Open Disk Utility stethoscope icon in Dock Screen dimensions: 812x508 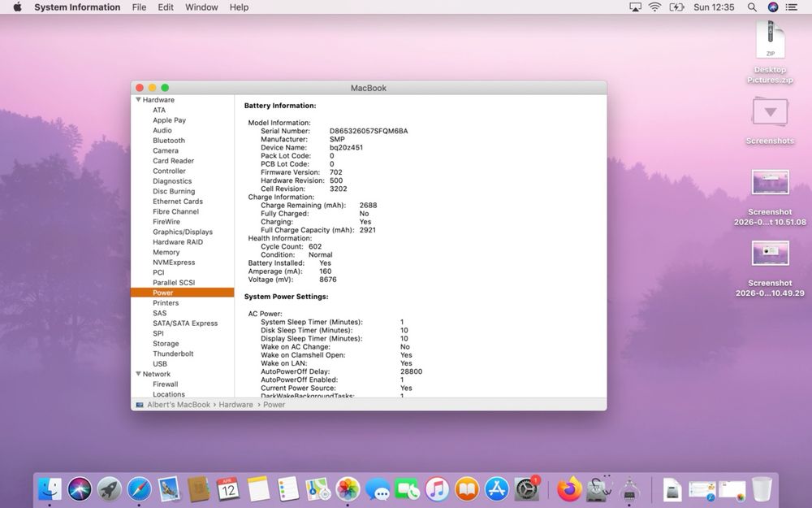598,488
